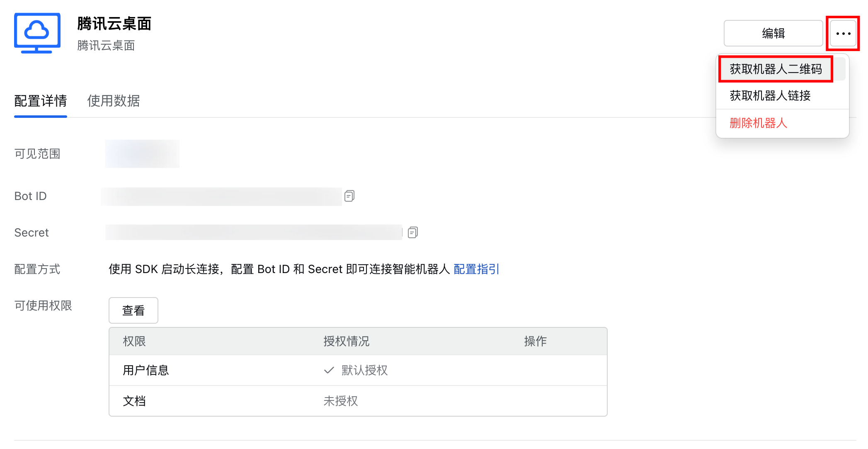Copy the Secret value
Screen dimensions: 868x449
pyautogui.click(x=413, y=232)
